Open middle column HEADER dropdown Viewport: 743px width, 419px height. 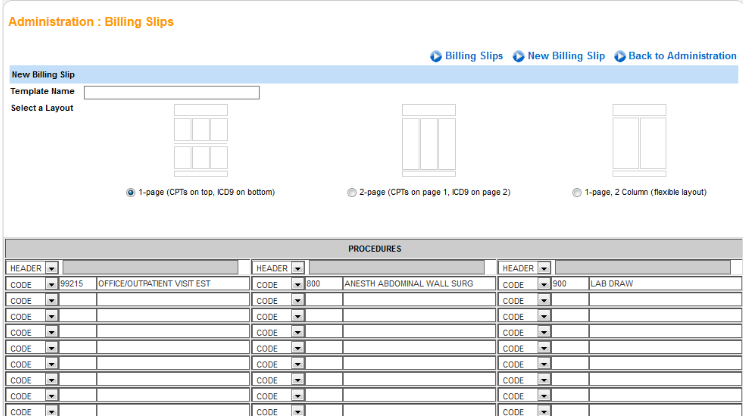click(297, 268)
